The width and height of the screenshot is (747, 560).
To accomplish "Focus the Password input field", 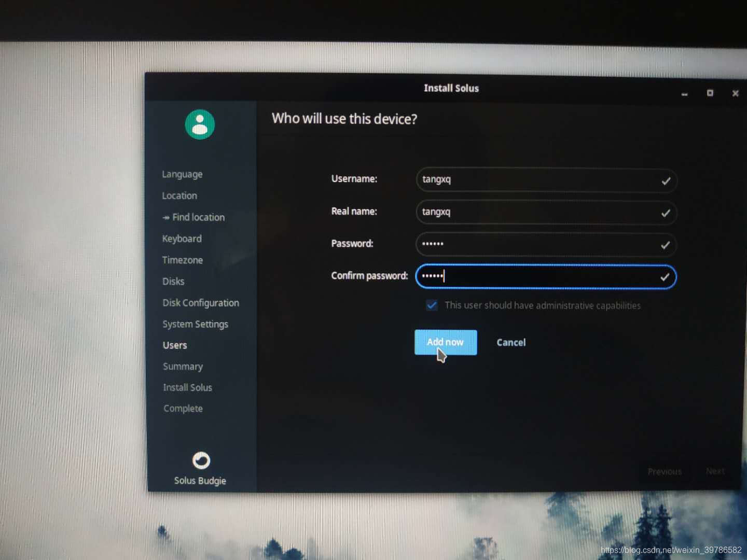I will (546, 245).
